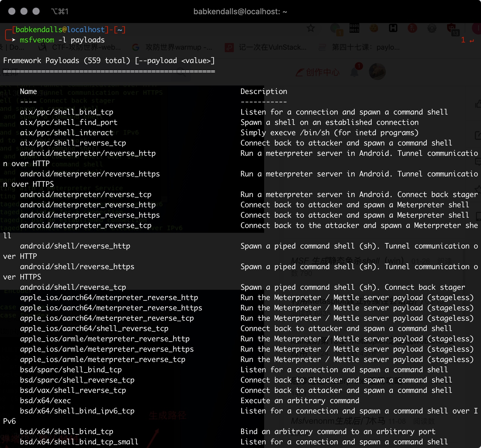Open the 第四十七课 paylo bookmark
This screenshot has width=481, height=448.
(365, 47)
